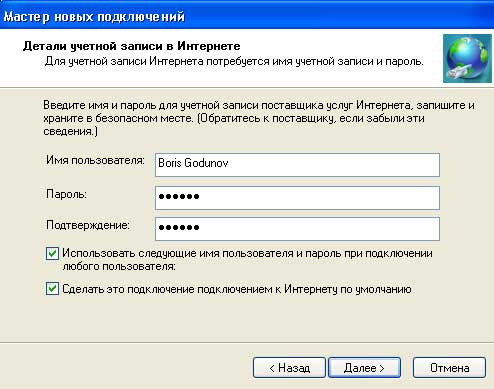Screen dimensions: 494x389
Task: Click the globe network icon in header
Action: tap(468, 58)
